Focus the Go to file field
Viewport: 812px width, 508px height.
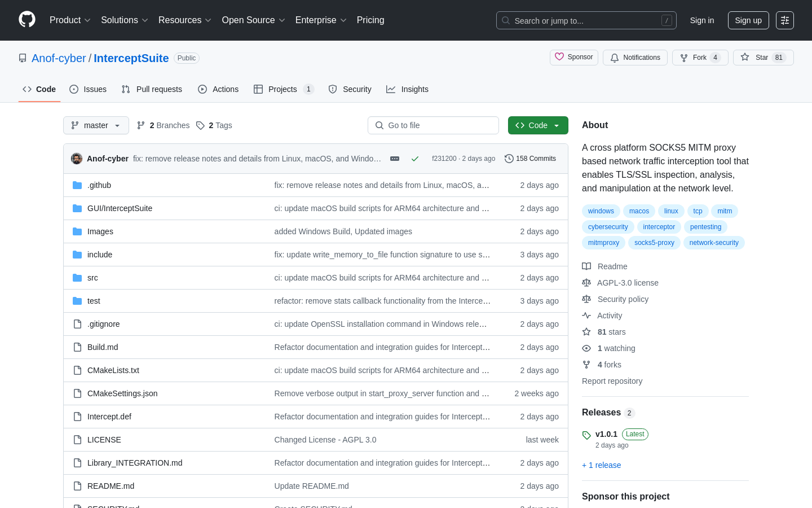[x=433, y=125]
